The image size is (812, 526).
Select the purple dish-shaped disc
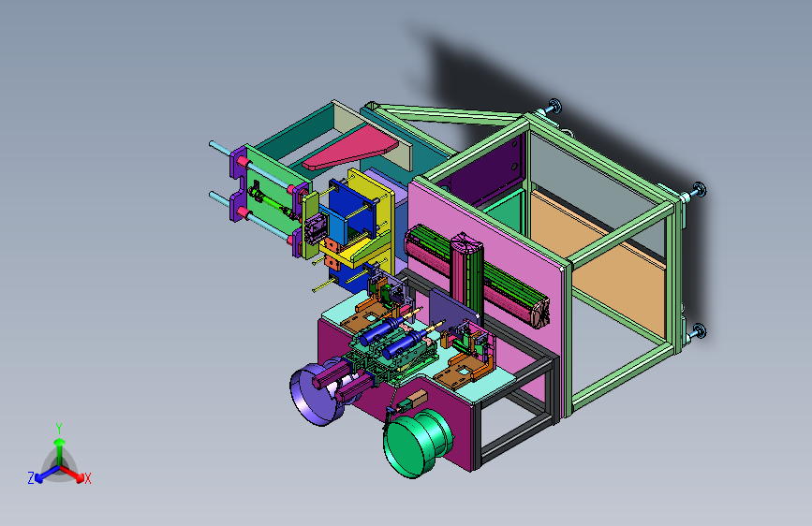[x=315, y=396]
